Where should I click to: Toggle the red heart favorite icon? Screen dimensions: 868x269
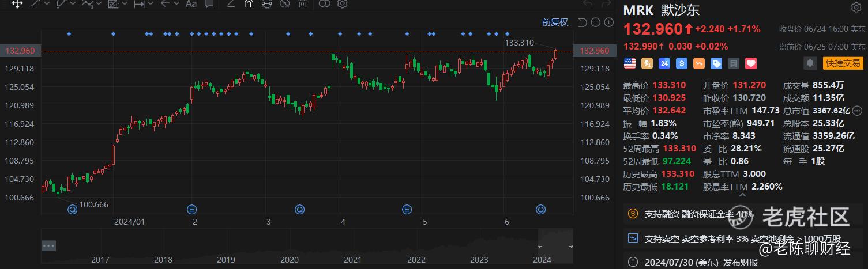pyautogui.click(x=751, y=63)
